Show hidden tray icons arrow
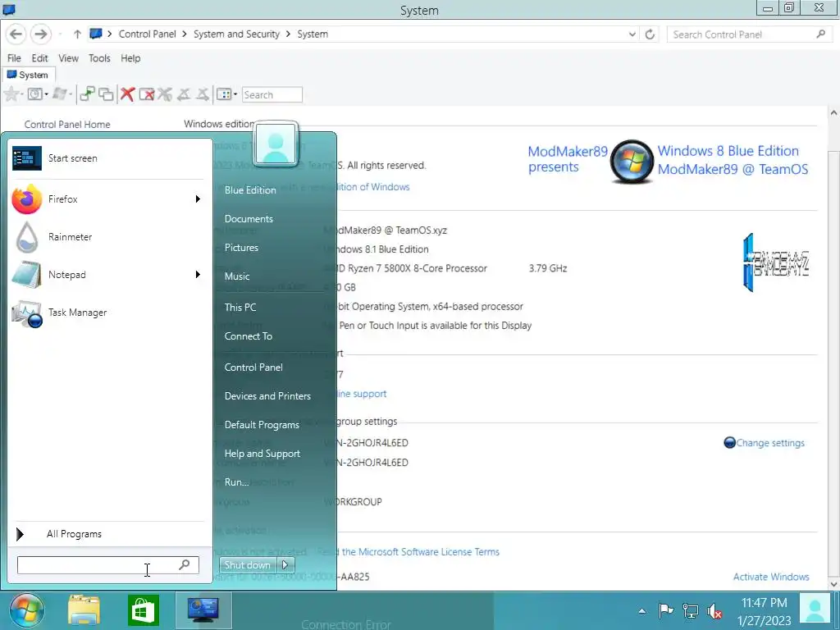The width and height of the screenshot is (840, 630). pos(641,611)
